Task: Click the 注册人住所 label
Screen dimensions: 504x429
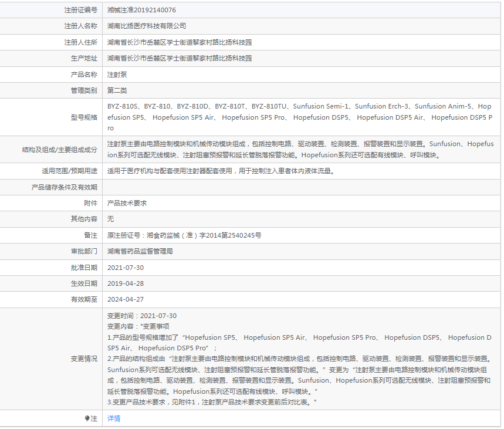Action: [x=81, y=42]
